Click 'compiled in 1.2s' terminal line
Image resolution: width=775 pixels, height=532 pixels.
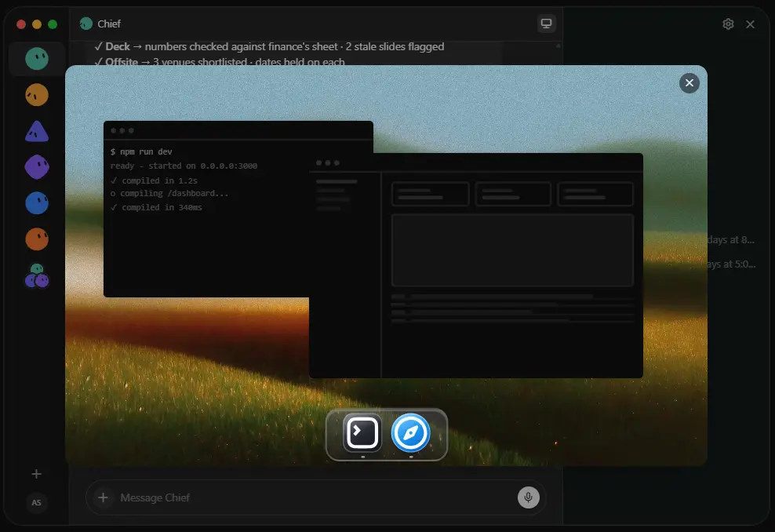pyautogui.click(x=155, y=180)
